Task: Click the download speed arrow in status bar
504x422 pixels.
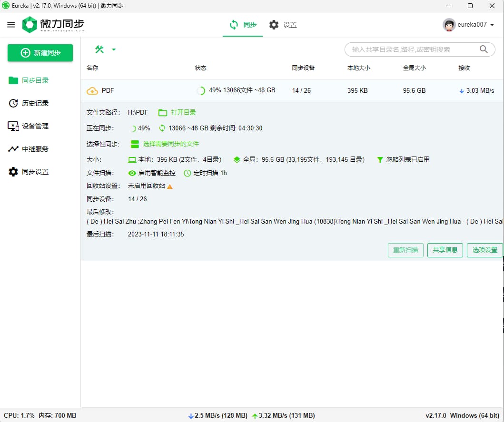Action: [x=191, y=416]
